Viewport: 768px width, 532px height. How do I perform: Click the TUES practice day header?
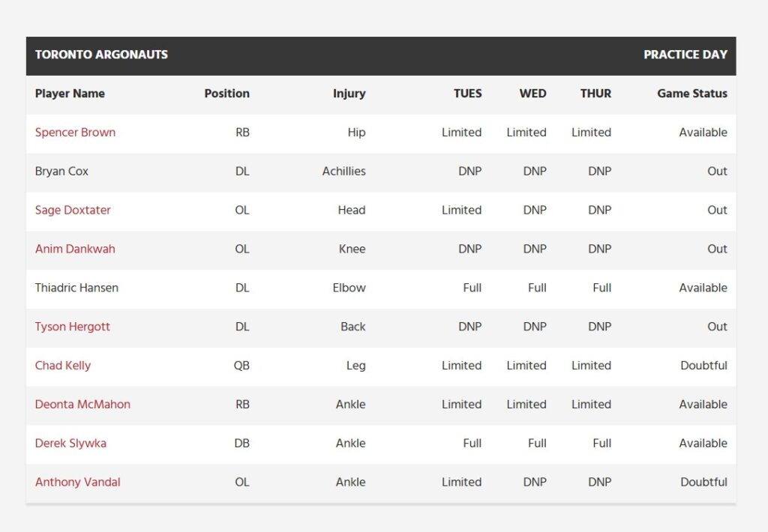point(467,94)
